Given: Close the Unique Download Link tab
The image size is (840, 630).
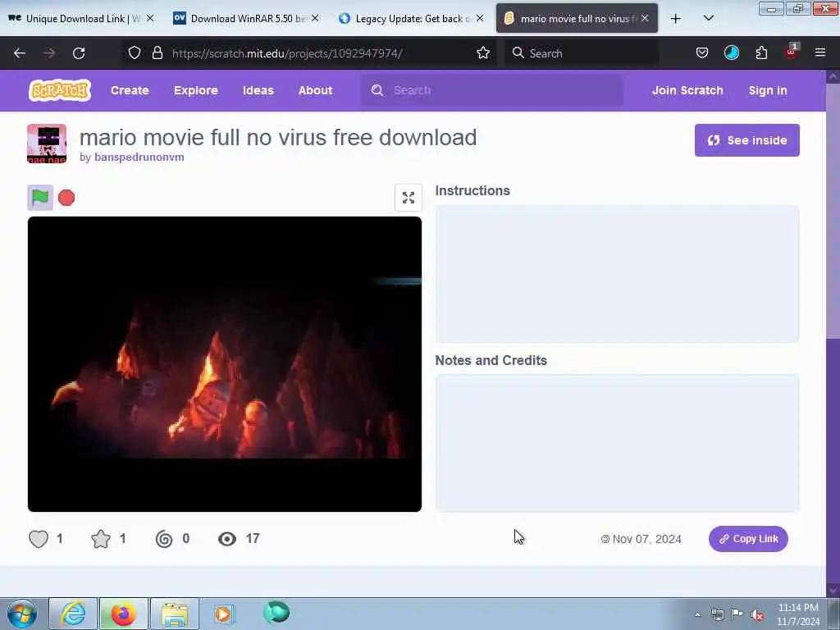Looking at the screenshot, I should click(151, 19).
